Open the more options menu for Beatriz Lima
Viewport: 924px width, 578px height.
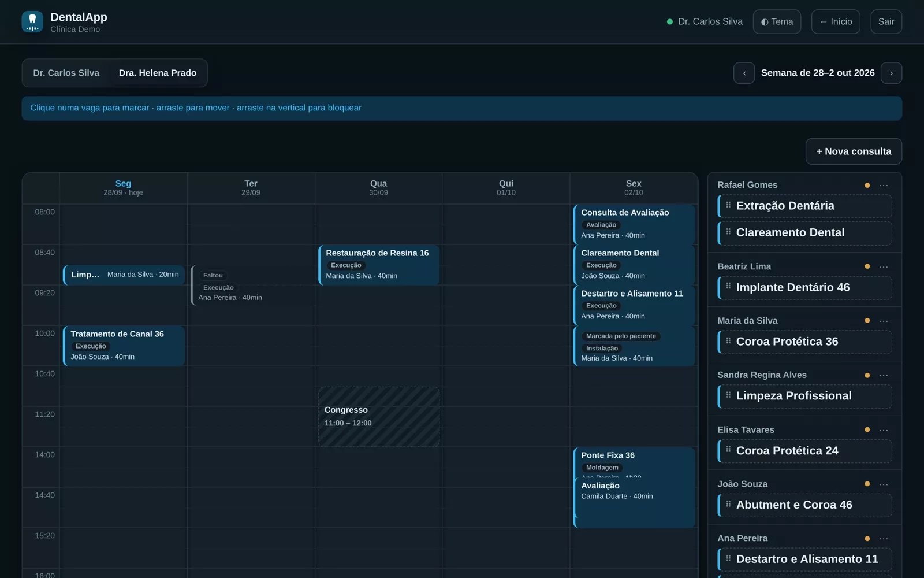[x=884, y=267]
